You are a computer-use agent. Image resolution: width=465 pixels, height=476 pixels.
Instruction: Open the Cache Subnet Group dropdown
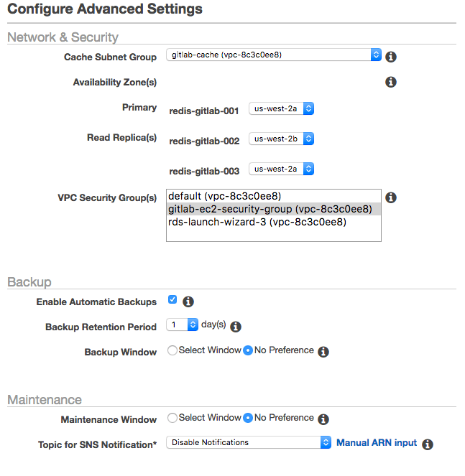[273, 55]
